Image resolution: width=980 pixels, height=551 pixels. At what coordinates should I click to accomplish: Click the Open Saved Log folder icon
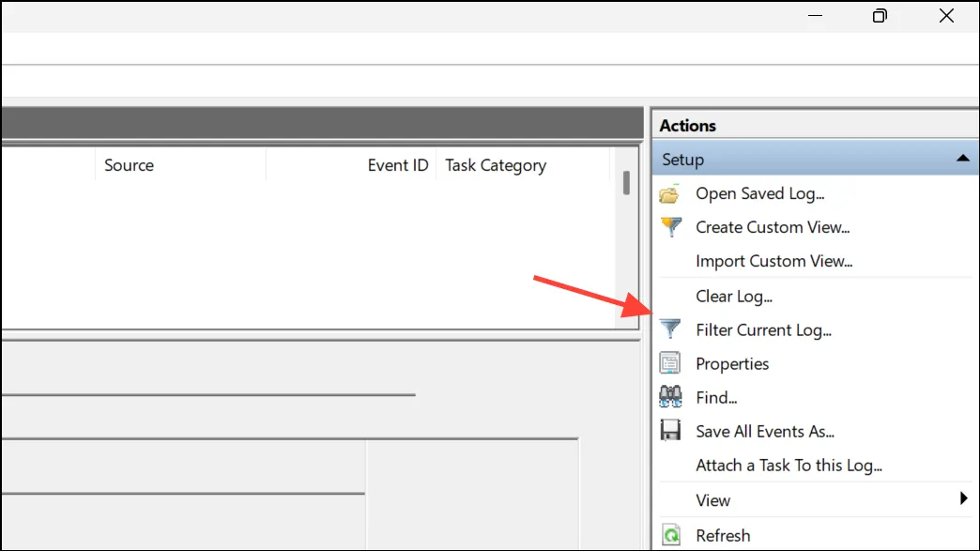tap(669, 194)
